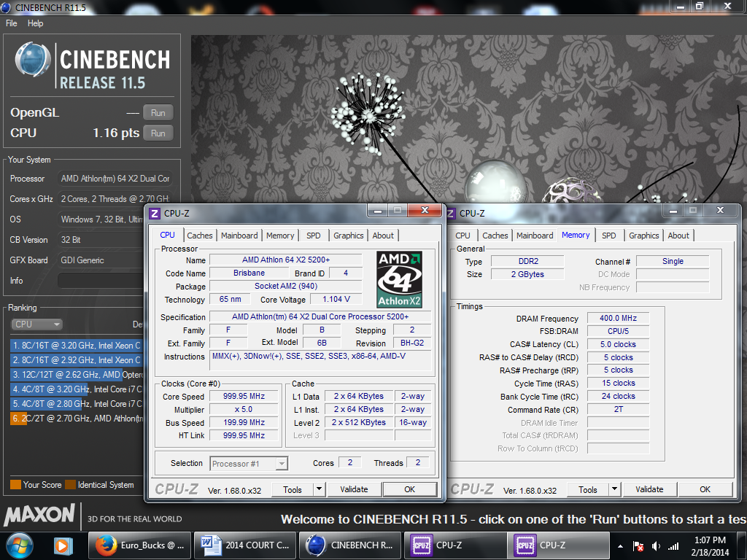Viewport: 747px width, 560px height.
Task: Select ranking entry 8C/16T @ 3.20 GHz
Action: tap(76, 345)
